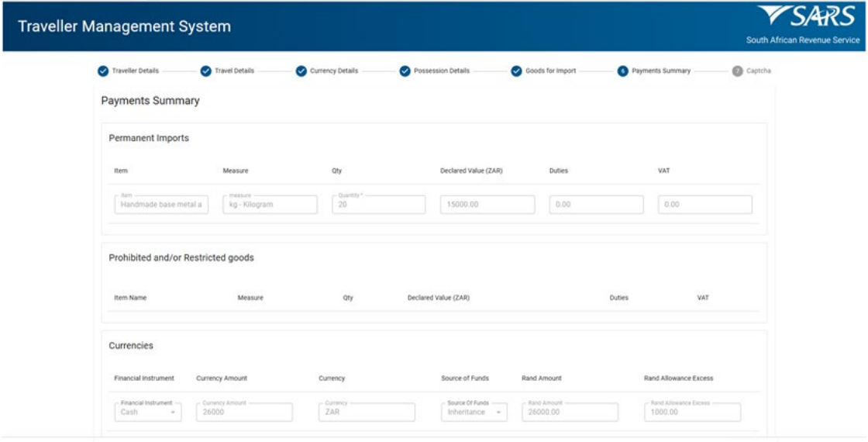The image size is (868, 442).
Task: Click the kg - Kilogram measure field
Action: (x=270, y=205)
